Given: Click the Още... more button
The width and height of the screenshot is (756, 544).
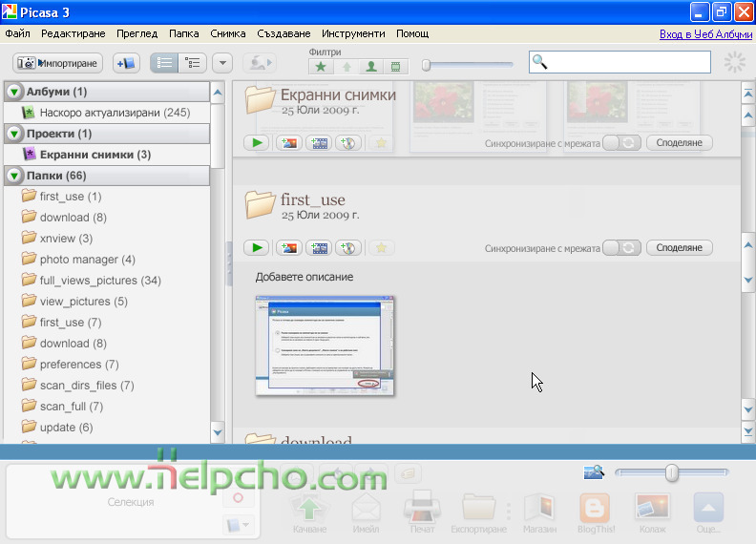Looking at the screenshot, I should [708, 513].
